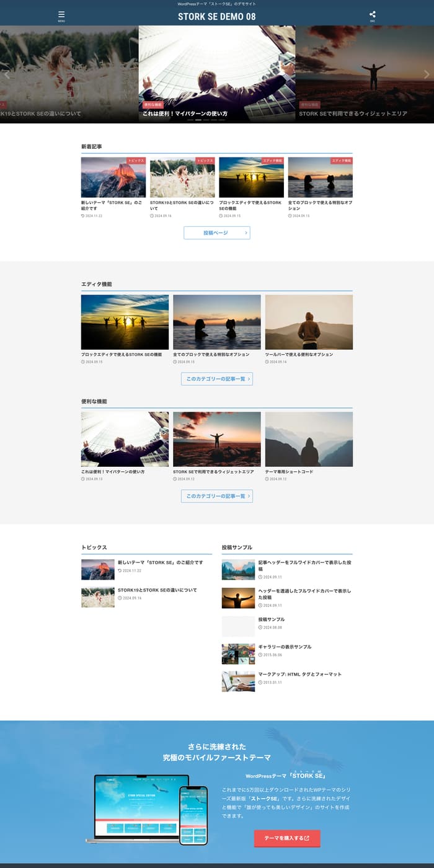434x868 pixels.
Task: Go to previous slide with left arrow
Action: [x=7, y=74]
